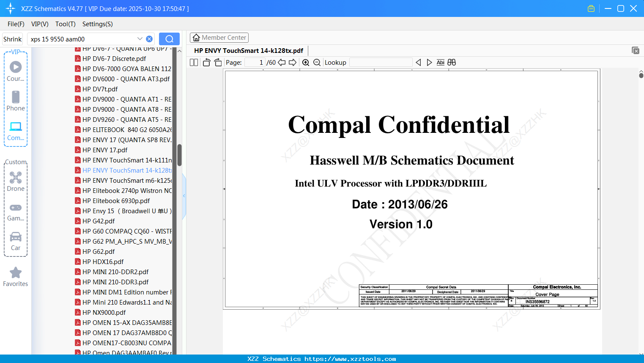Collapse the file list panel handle
The width and height of the screenshot is (644, 363).
[x=184, y=196]
